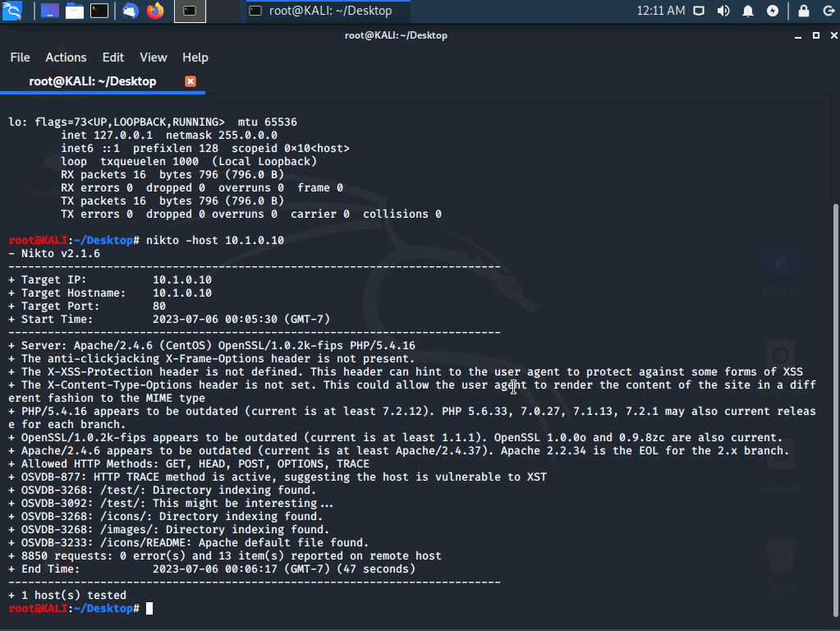Open the blue web browser panel icon
This screenshot has height=631, width=840.
coord(131,11)
